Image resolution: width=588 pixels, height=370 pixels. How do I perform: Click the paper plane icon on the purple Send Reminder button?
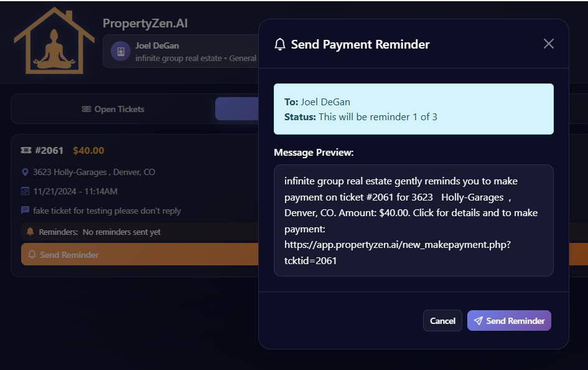pyautogui.click(x=478, y=320)
